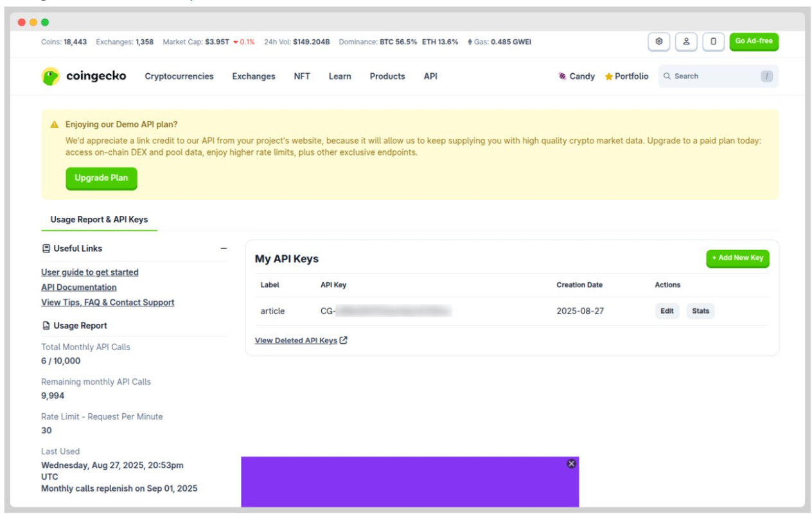The height and width of the screenshot is (514, 812).
Task: Click the ETH 13.6% dominance value
Action: 440,42
